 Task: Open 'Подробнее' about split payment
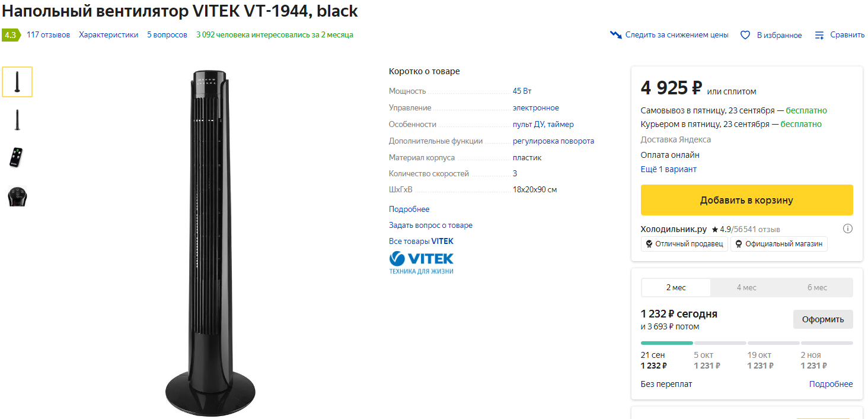pyautogui.click(x=831, y=384)
